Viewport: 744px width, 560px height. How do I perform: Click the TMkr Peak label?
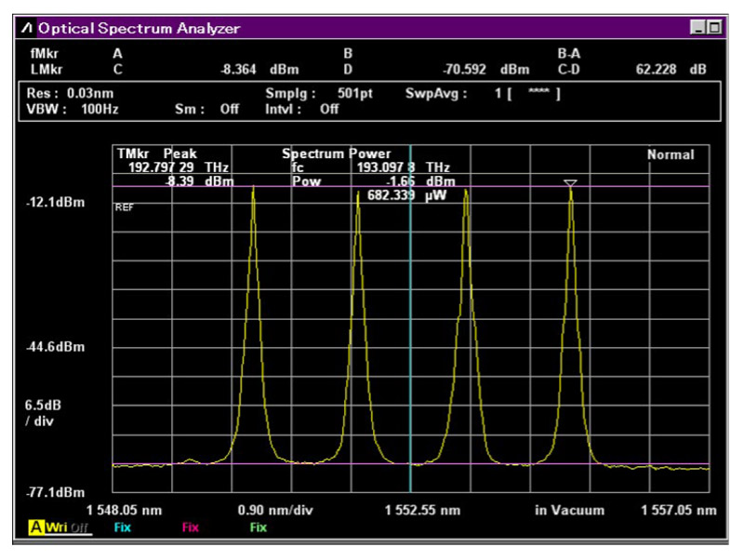click(x=156, y=153)
